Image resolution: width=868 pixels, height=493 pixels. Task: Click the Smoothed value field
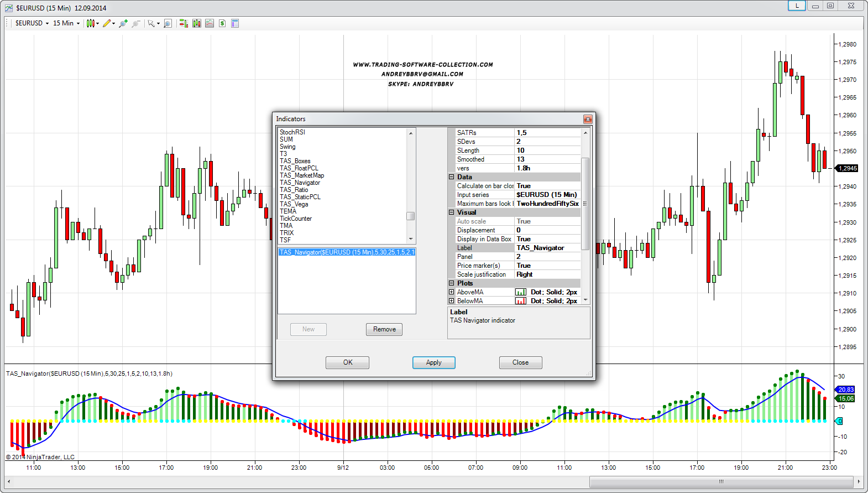pos(547,159)
